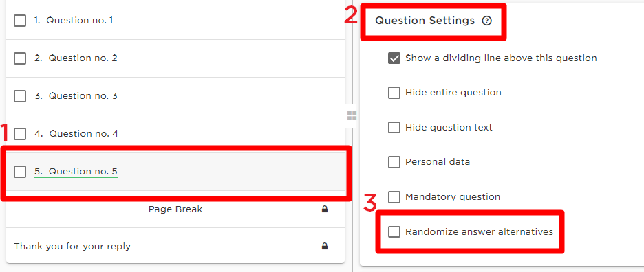Mark question as Mandatory question
Viewport: 644px width, 272px height.
pyautogui.click(x=394, y=197)
